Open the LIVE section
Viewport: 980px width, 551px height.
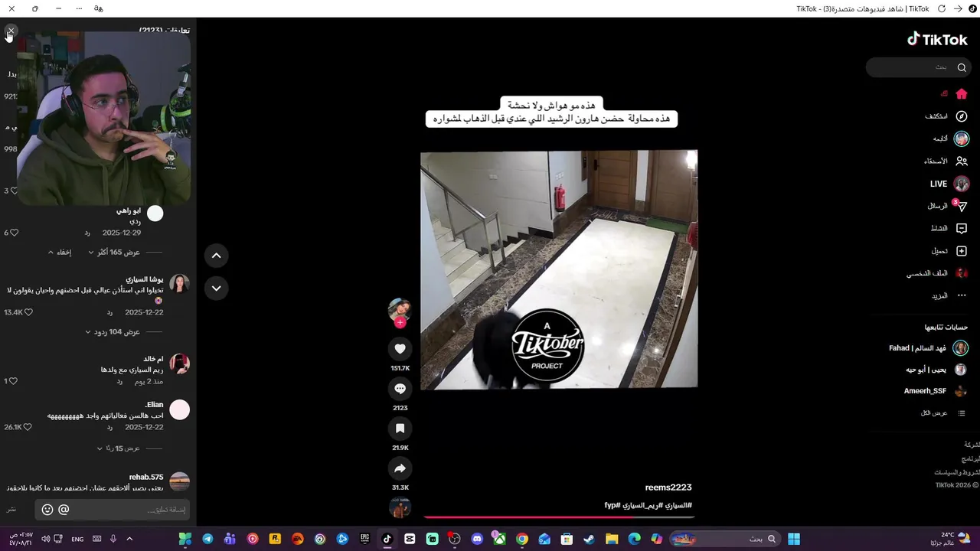tap(949, 184)
